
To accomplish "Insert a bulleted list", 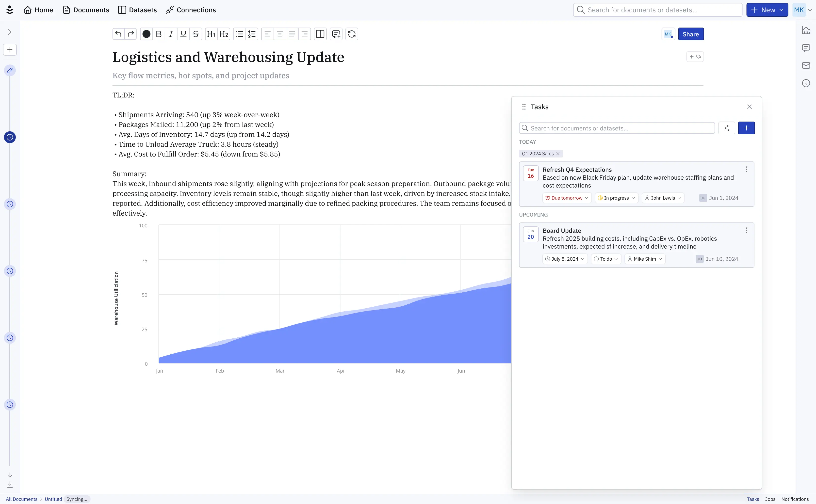I will click(239, 34).
